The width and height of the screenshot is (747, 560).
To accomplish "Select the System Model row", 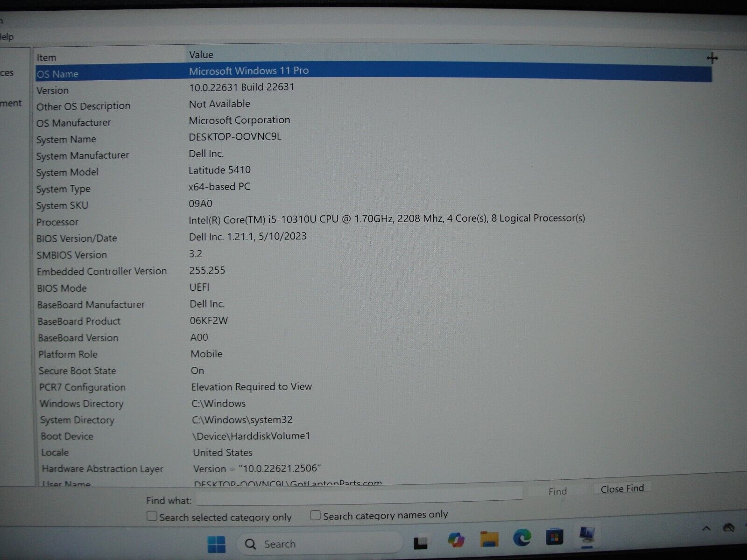I will (x=373, y=171).
